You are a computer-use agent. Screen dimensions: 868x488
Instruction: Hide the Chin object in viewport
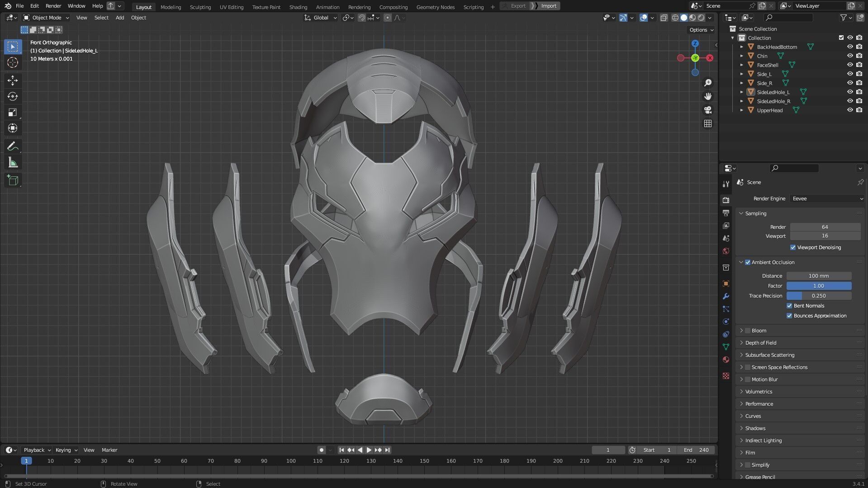[850, 56]
